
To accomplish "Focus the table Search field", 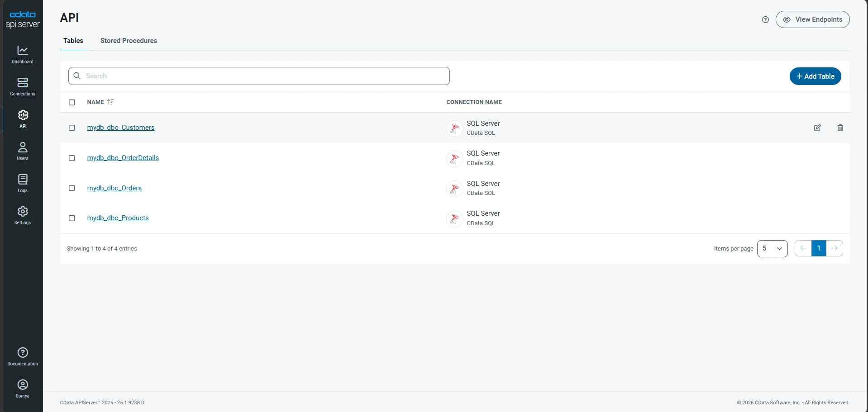I will 259,76.
